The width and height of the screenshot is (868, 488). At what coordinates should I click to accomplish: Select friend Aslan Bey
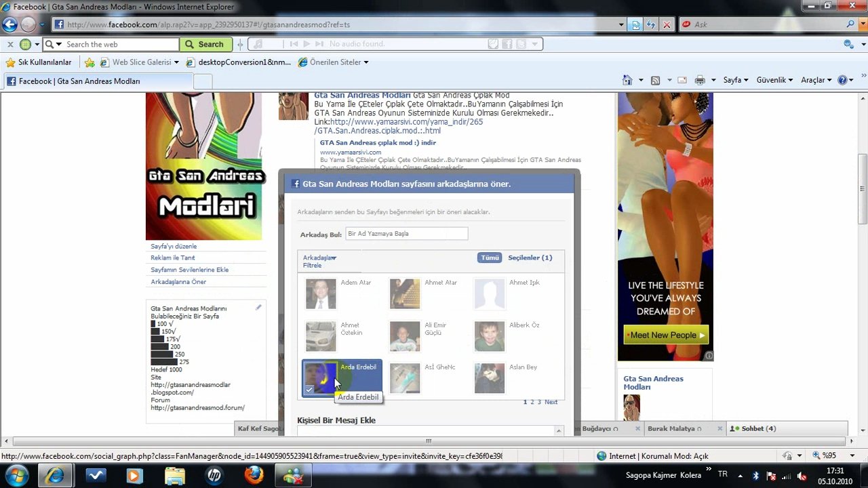click(510, 378)
